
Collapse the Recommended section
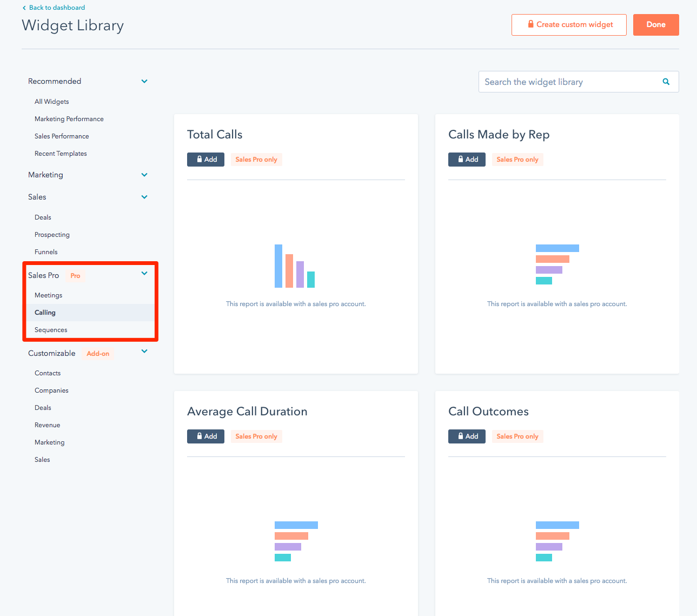[x=144, y=81]
